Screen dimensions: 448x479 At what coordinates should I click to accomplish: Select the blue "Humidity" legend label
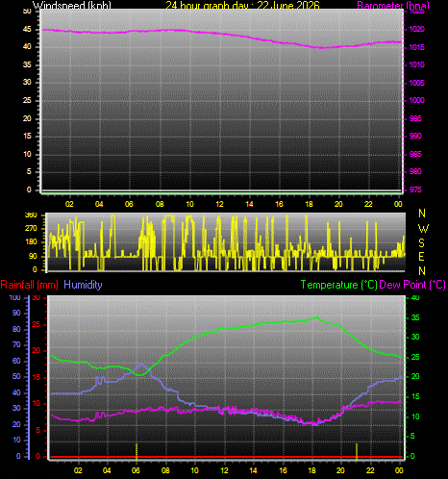click(x=83, y=285)
